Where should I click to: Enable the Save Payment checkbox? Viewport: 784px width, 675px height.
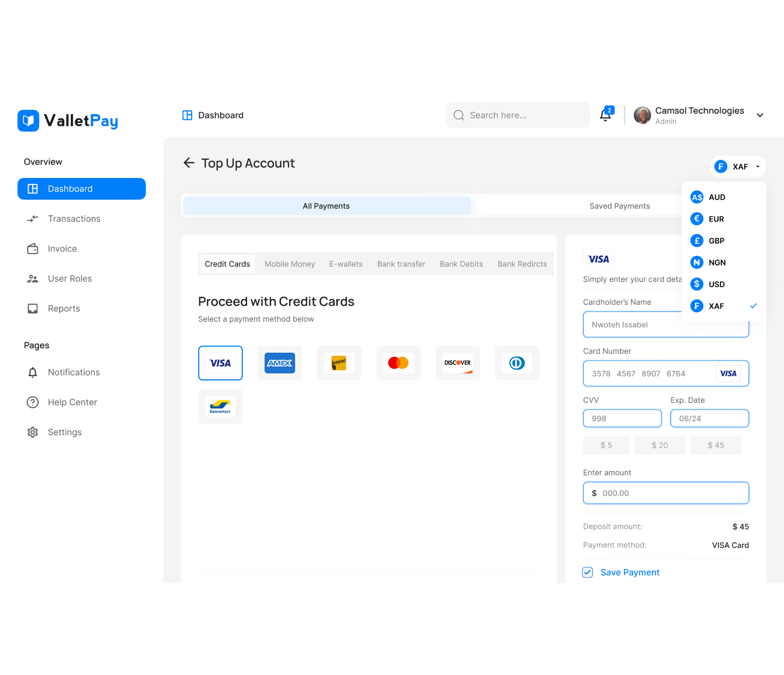coord(587,572)
